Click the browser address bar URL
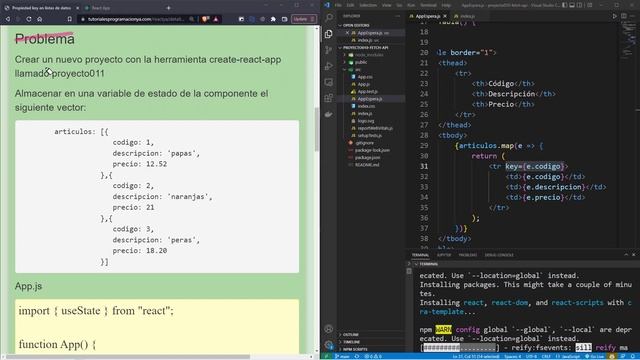This screenshot has width=640, height=360. tap(136, 19)
